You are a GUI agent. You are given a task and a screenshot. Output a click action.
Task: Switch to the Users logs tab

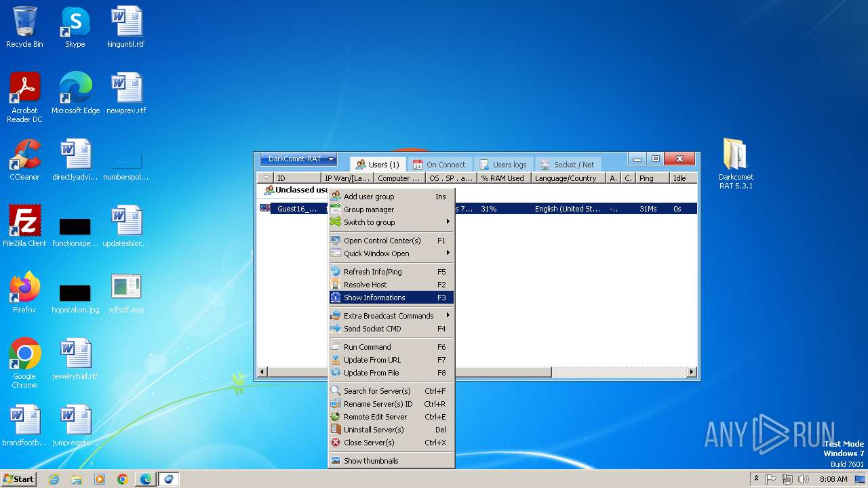coord(502,165)
